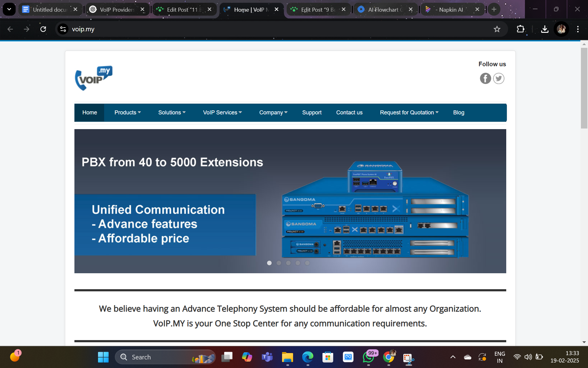Open Microsoft Store from taskbar
Screen dimensions: 588x368
click(x=328, y=357)
